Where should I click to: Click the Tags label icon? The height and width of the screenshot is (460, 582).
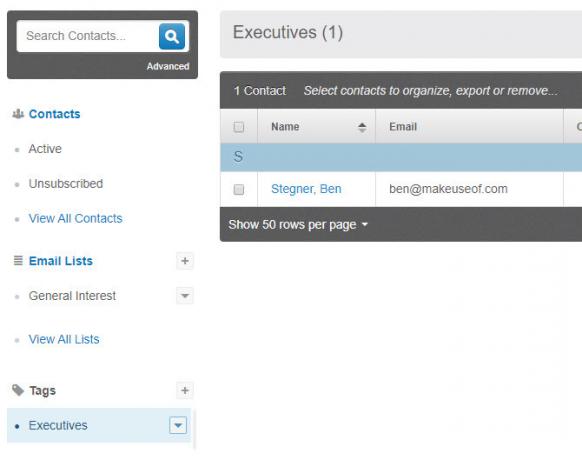18,390
